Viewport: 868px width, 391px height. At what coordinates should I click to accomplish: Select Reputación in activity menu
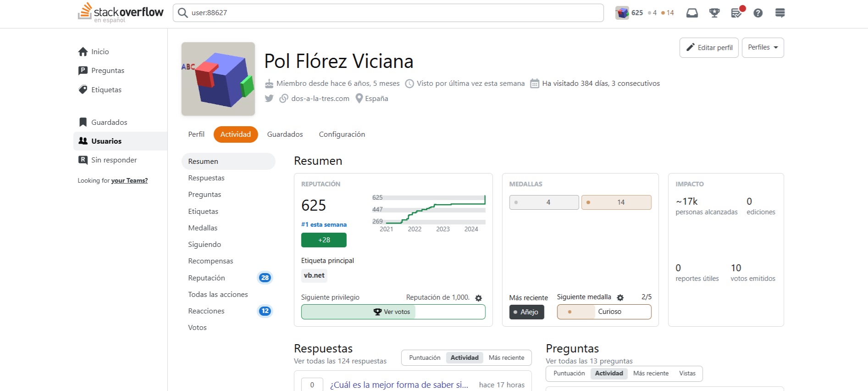pos(228,278)
